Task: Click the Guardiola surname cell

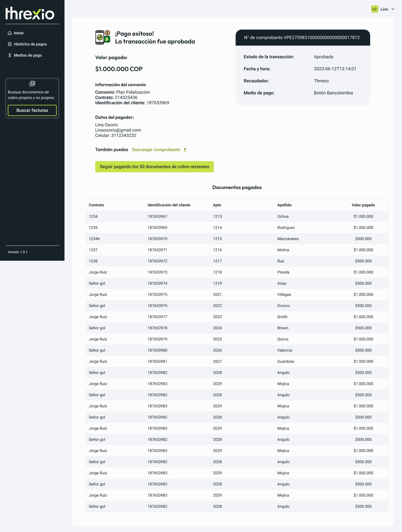Action: tap(285, 362)
